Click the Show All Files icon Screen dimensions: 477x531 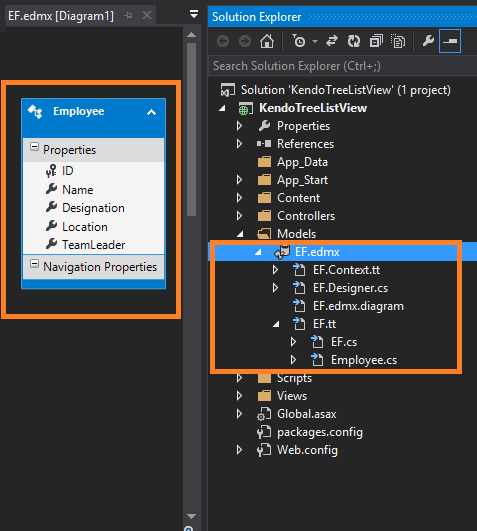tap(398, 41)
